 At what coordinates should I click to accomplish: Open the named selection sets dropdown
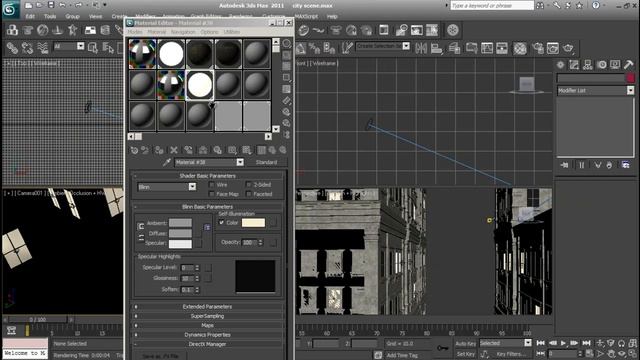click(406, 46)
